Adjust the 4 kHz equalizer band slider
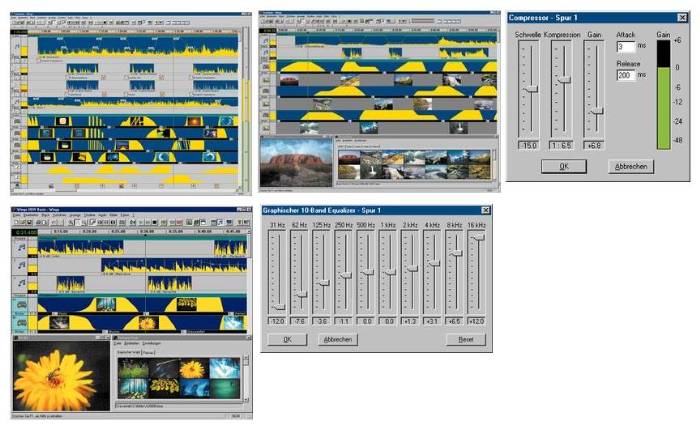This screenshot has height=430, width=700. coord(434,263)
